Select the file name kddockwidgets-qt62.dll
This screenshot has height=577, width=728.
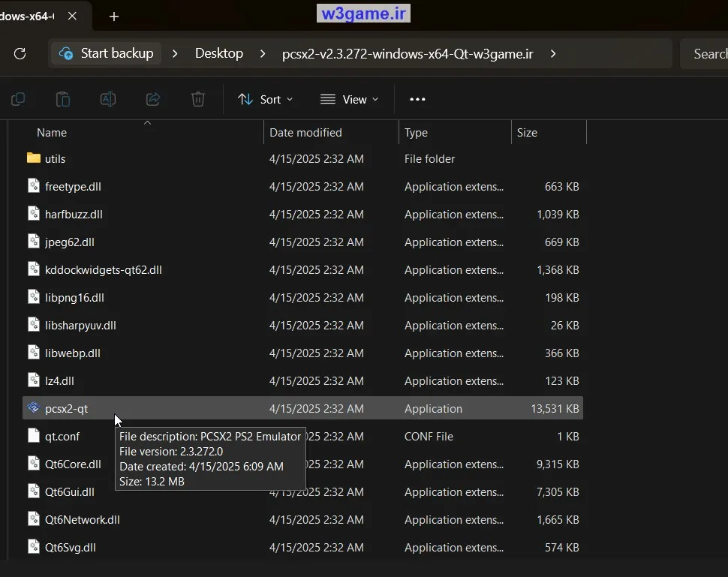pos(104,270)
